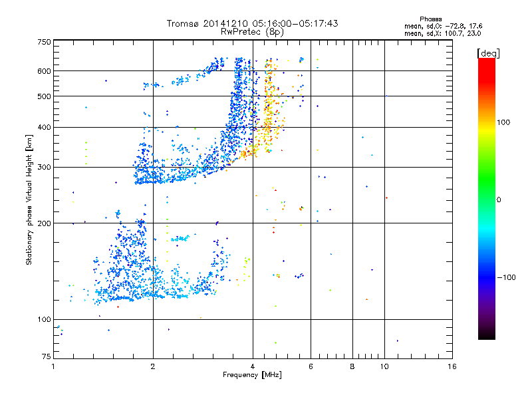
Task: Click the x-axis tick label '16'
Action: [452, 366]
